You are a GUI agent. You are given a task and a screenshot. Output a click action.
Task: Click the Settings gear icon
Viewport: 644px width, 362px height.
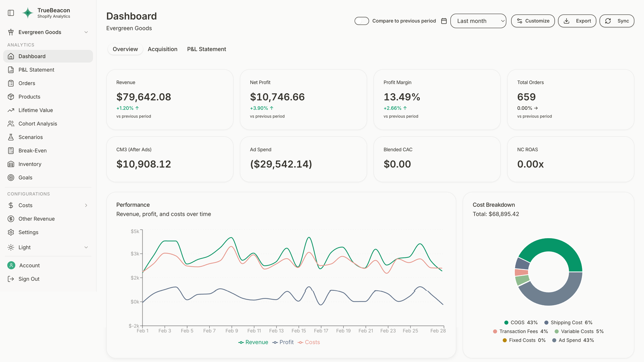[11, 232]
